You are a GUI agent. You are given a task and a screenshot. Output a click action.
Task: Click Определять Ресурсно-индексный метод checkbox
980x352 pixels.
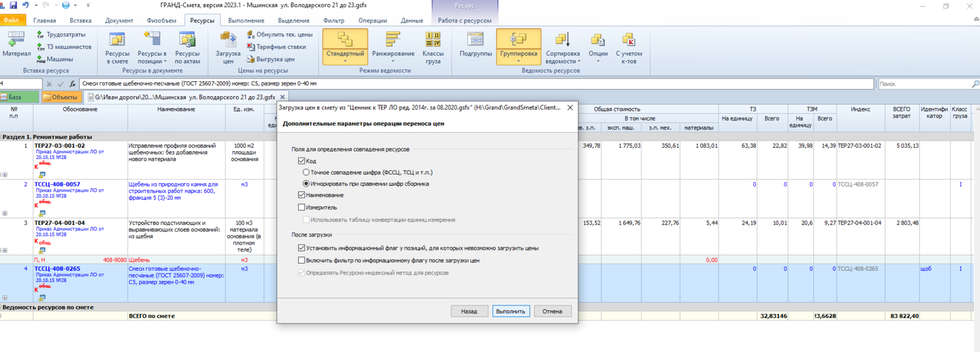pyautogui.click(x=301, y=272)
